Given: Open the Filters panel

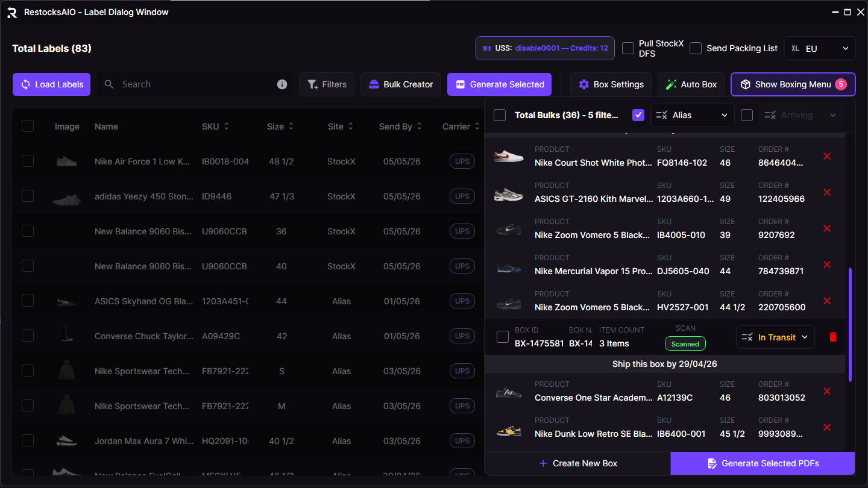Looking at the screenshot, I should pyautogui.click(x=327, y=84).
